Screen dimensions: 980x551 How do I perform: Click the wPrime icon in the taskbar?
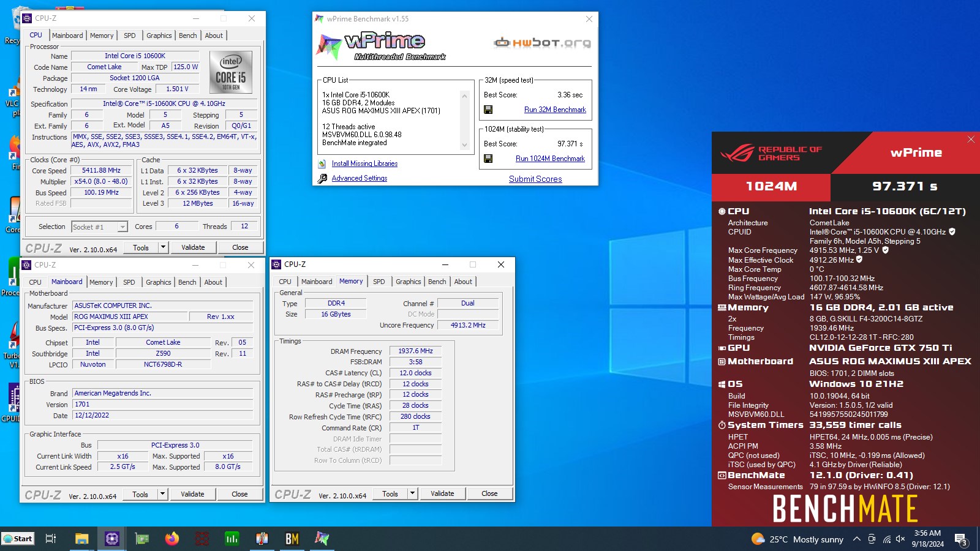tap(322, 539)
